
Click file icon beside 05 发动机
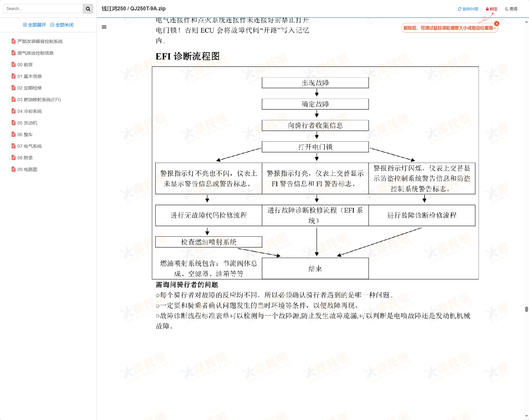14,123
